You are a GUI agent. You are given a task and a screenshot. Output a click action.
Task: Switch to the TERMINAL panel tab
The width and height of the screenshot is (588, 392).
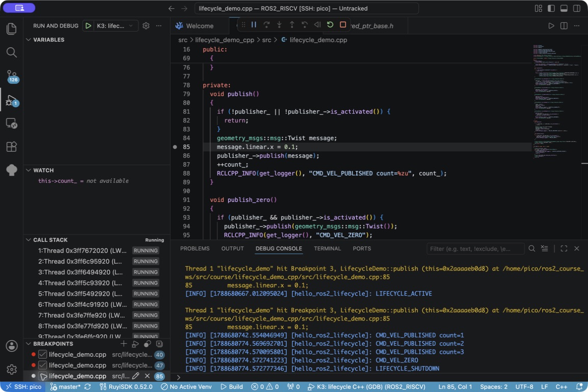[327, 249]
